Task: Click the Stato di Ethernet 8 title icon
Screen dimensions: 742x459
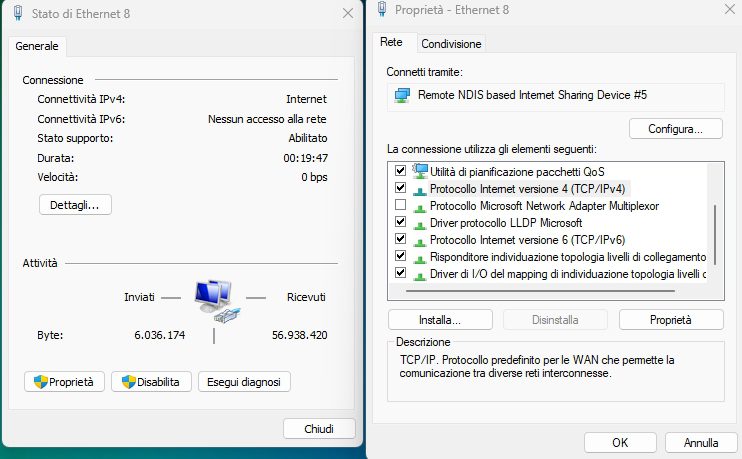Action: pos(18,13)
